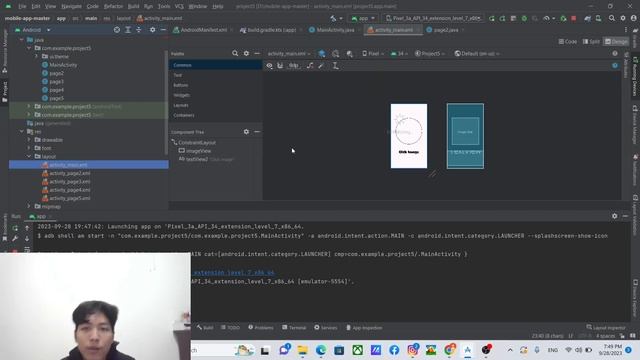Select the blueprint preview thumbnail

tap(465, 136)
